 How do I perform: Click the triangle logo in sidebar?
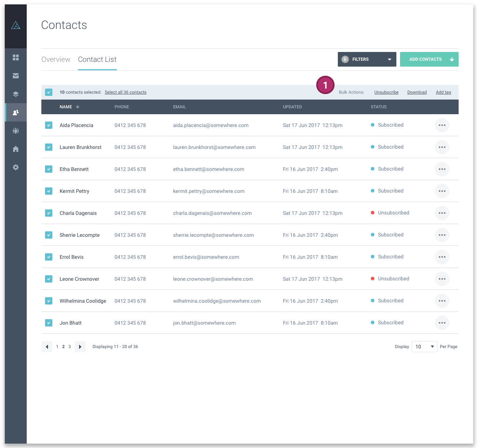tap(16, 25)
